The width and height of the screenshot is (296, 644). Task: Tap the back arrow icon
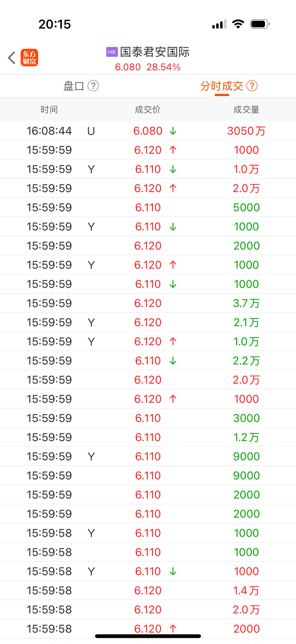(x=12, y=58)
